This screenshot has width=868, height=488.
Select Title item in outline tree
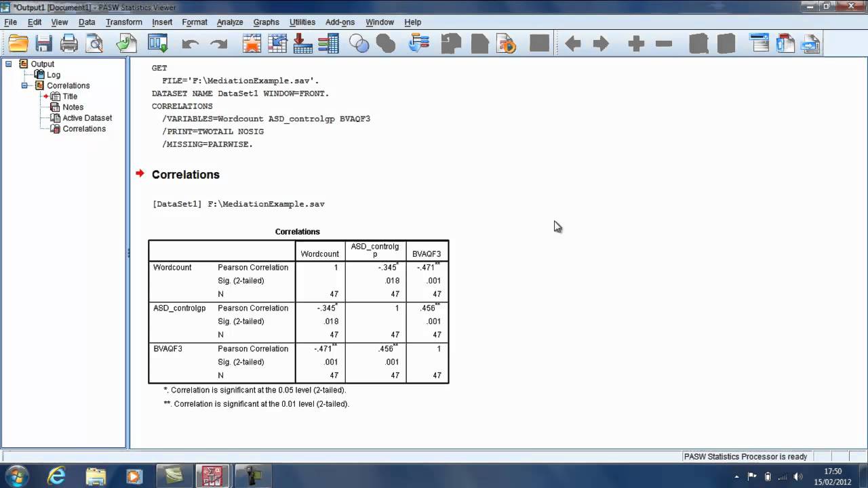[x=70, y=96]
